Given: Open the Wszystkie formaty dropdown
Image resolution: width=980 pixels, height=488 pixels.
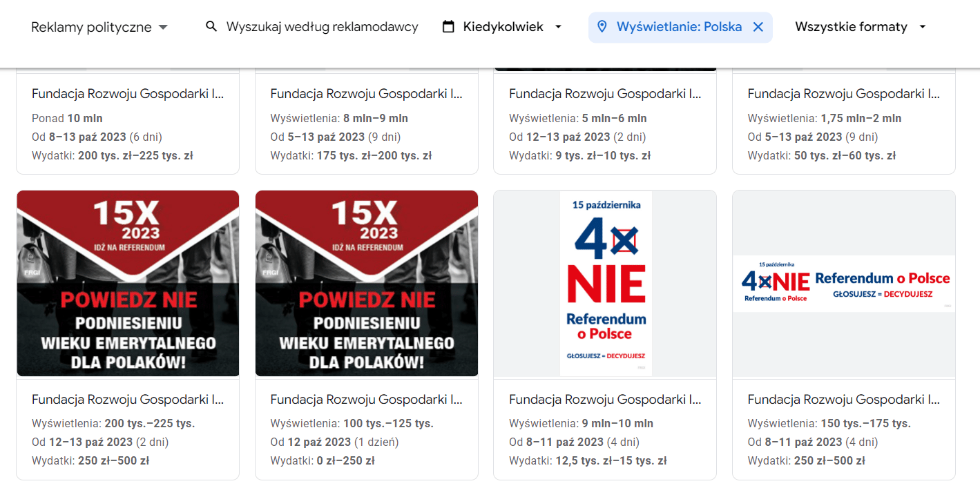Looking at the screenshot, I should coord(861,27).
